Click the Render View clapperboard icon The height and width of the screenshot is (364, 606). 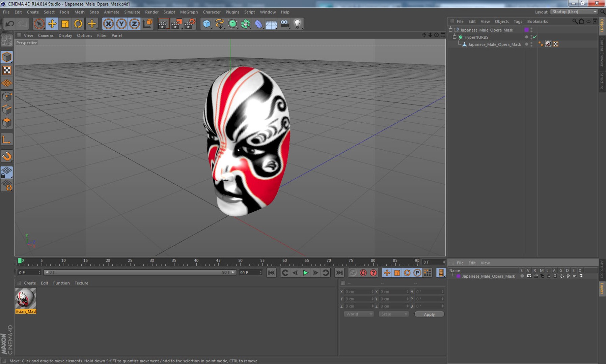[163, 24]
